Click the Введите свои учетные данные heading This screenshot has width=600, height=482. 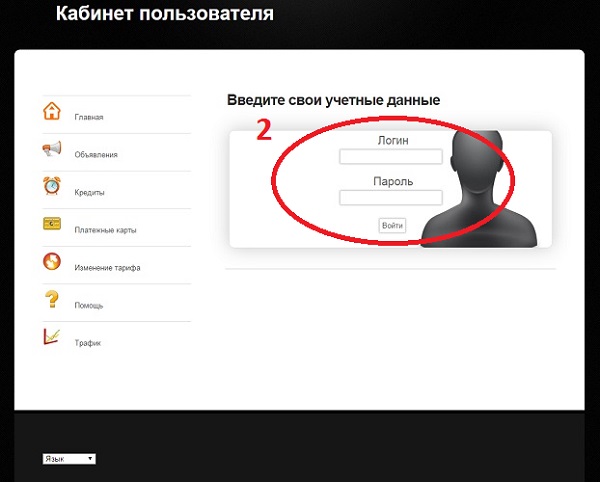click(333, 100)
